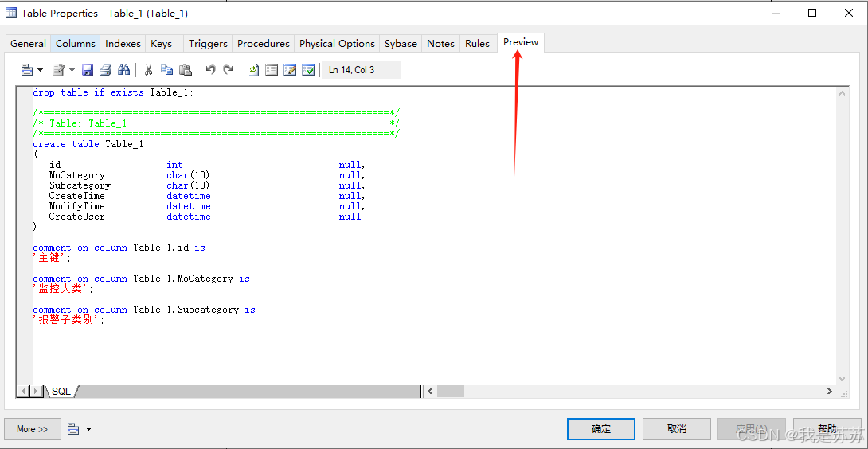The height and width of the screenshot is (449, 868).
Task: Open the Keys tab
Action: pyautogui.click(x=161, y=44)
